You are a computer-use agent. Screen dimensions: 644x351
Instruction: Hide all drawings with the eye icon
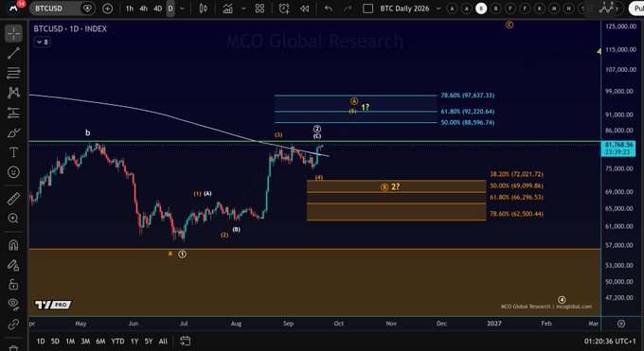click(x=13, y=304)
